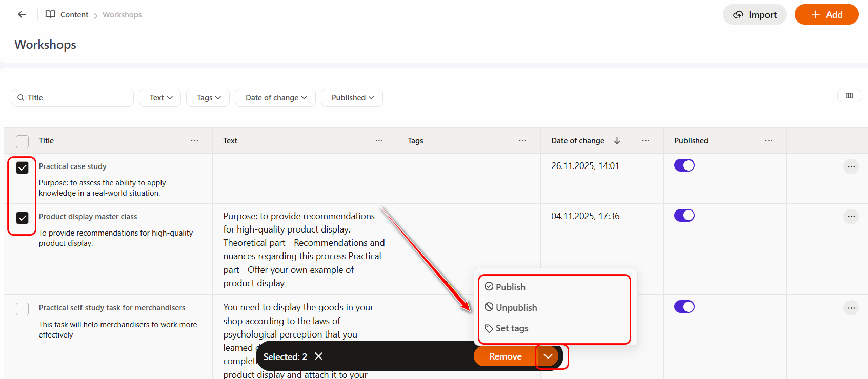
Task: Select Set tags in the actions menu
Action: pyautogui.click(x=511, y=328)
